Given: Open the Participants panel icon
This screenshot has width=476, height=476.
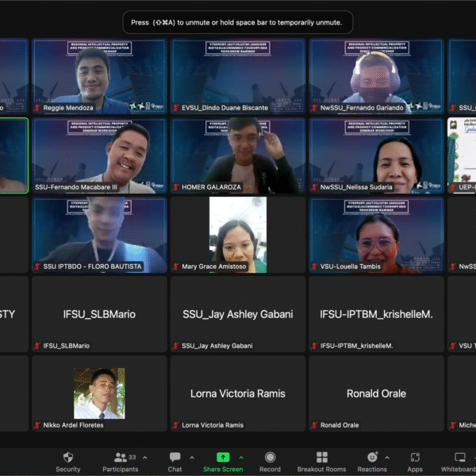Looking at the screenshot, I should point(121,457).
